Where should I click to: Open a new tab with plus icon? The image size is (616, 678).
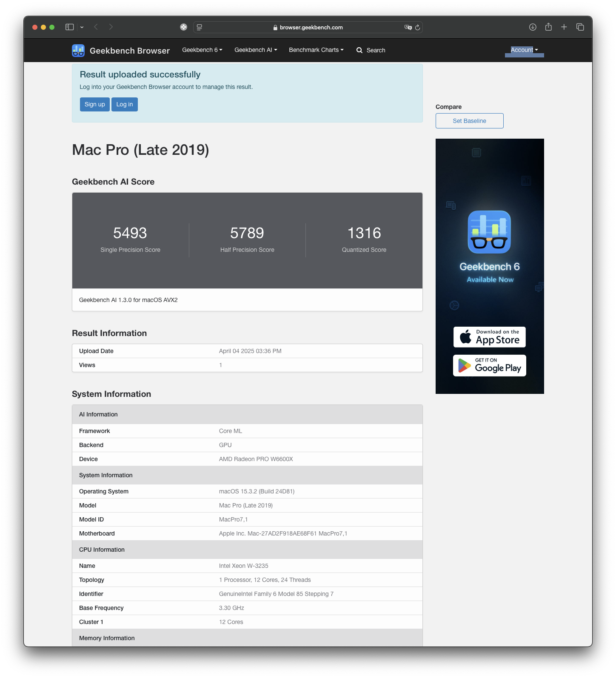click(x=564, y=27)
